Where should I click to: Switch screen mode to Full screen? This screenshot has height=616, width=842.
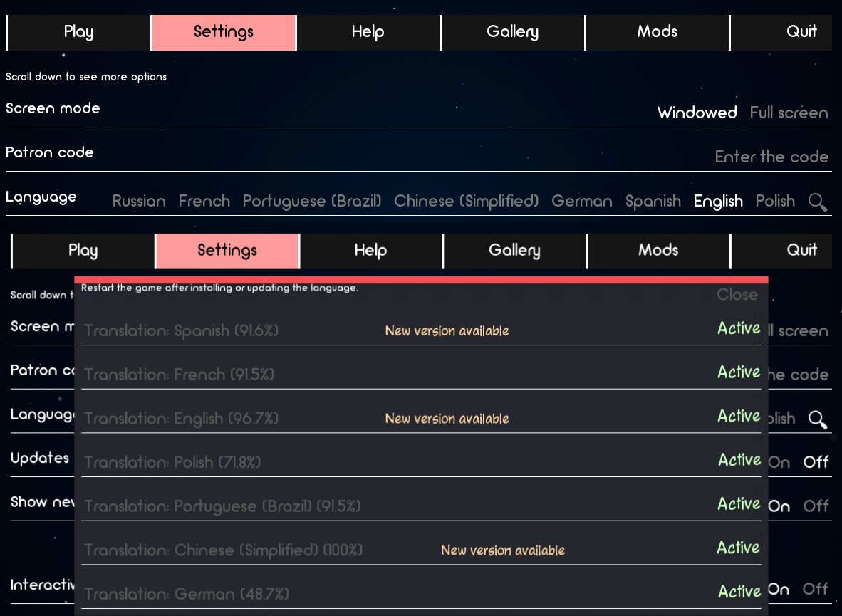tap(789, 113)
